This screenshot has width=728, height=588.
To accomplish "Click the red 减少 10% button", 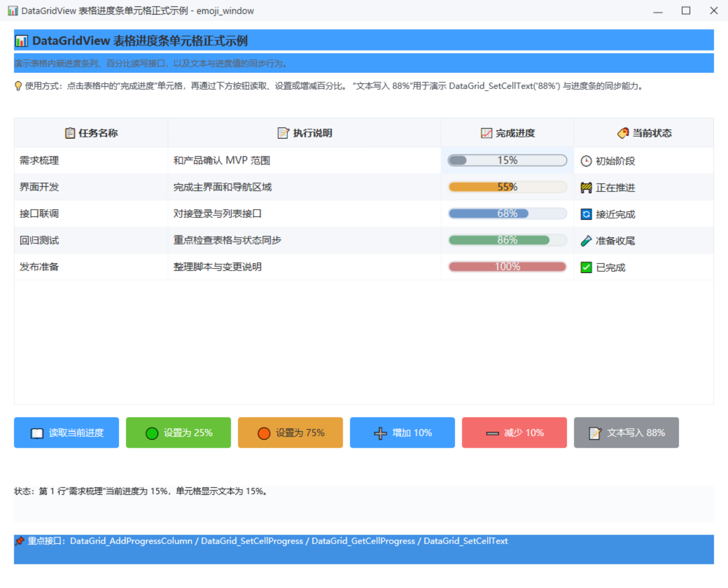I will point(514,433).
